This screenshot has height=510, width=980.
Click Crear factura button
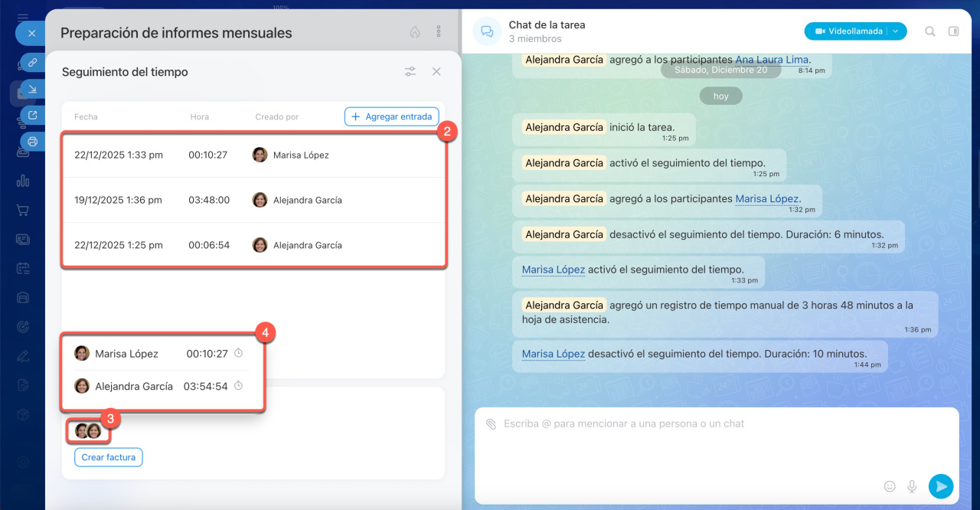[x=108, y=457]
